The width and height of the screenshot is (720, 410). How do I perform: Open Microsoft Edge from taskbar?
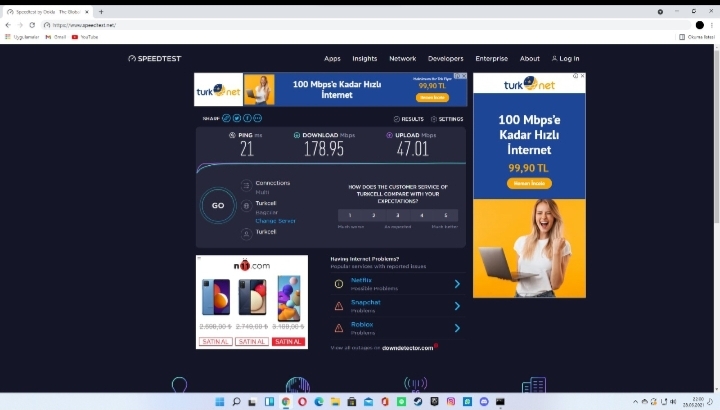tap(319, 402)
